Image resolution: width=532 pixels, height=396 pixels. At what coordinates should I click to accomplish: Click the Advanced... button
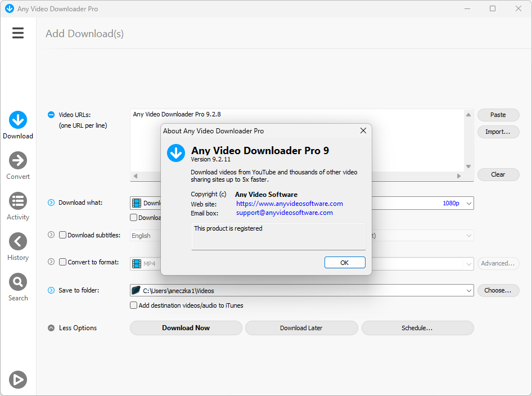[x=498, y=263]
